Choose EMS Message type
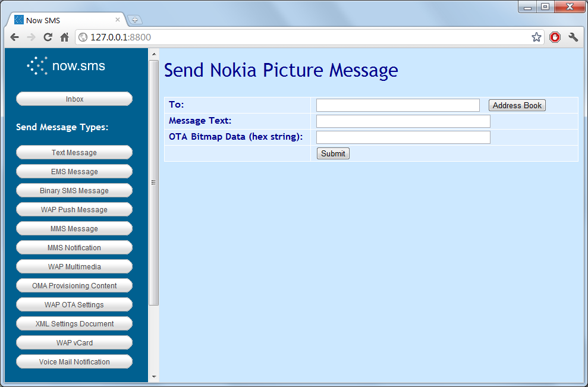Viewport: 588px width, 387px height. click(x=74, y=172)
